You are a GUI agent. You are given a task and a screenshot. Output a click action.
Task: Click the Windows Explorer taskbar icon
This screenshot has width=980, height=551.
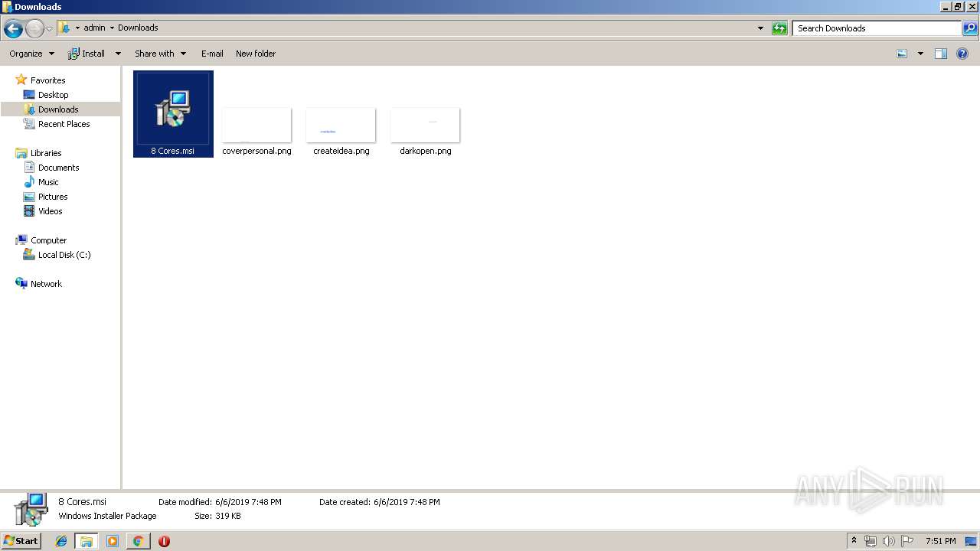[x=87, y=541]
